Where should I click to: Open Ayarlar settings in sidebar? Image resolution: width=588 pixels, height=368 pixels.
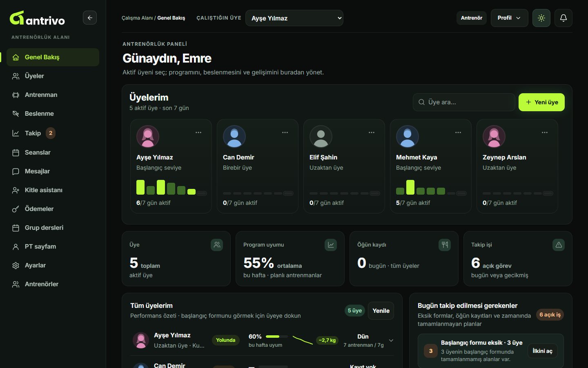coord(53,265)
